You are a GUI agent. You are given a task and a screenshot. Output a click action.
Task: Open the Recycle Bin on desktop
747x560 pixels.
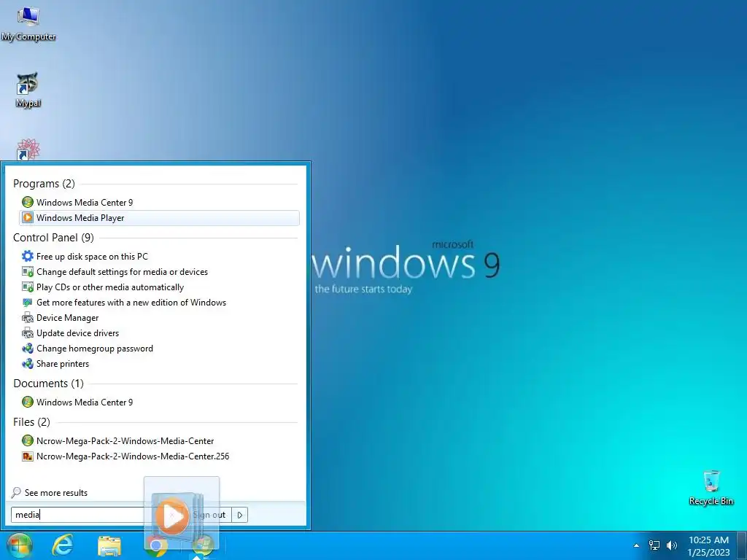tap(711, 488)
